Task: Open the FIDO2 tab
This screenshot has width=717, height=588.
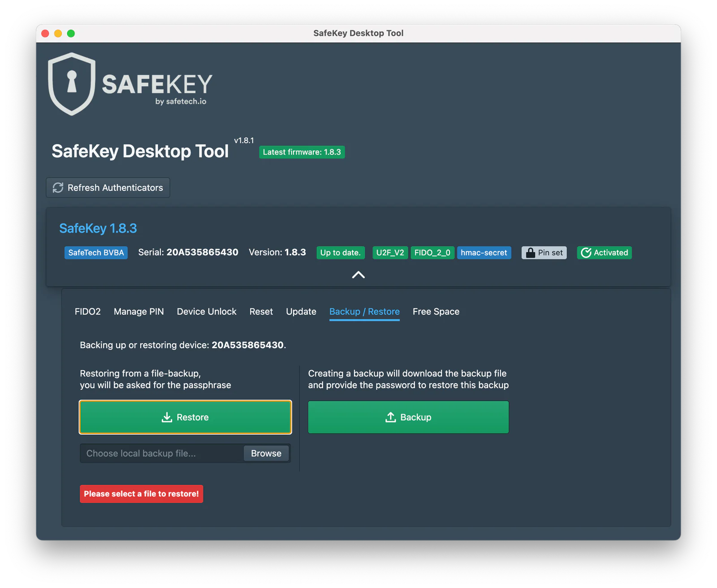Action: tap(88, 311)
